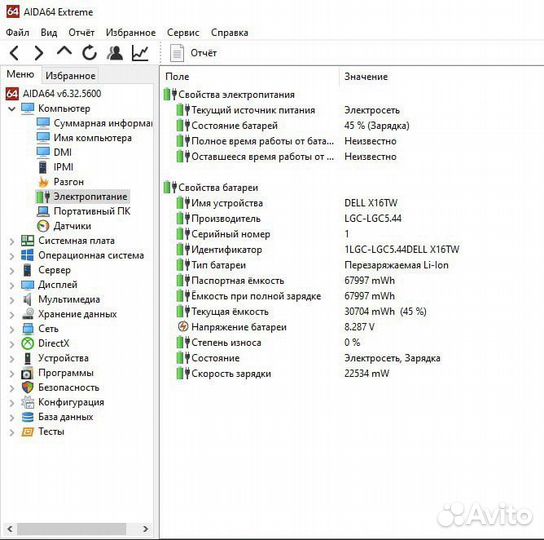The width and height of the screenshot is (544, 540).
Task: Go back with the left arrow toolbar icon
Action: pos(14,53)
